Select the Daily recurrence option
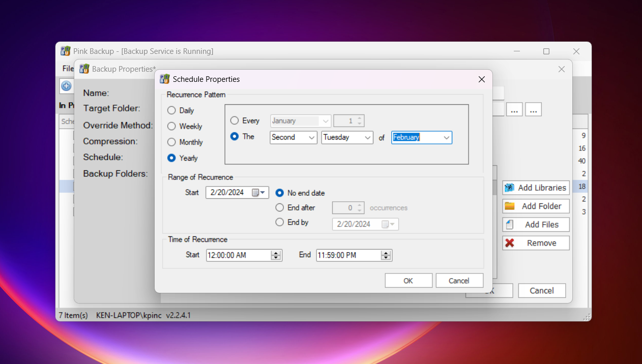 171,110
